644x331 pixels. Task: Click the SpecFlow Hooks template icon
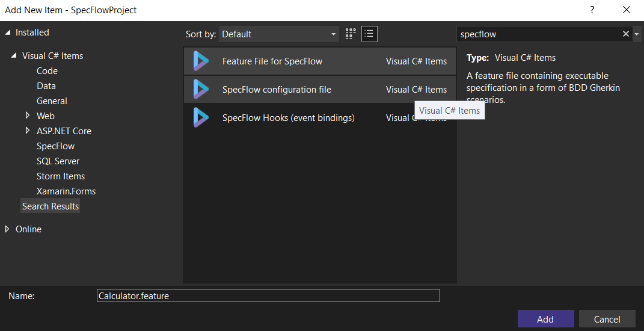click(201, 117)
